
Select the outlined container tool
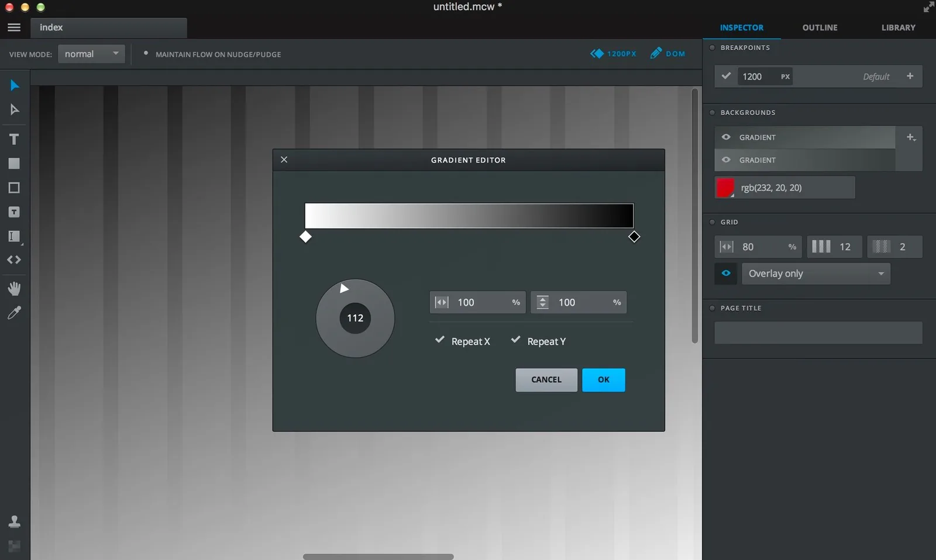click(x=14, y=188)
